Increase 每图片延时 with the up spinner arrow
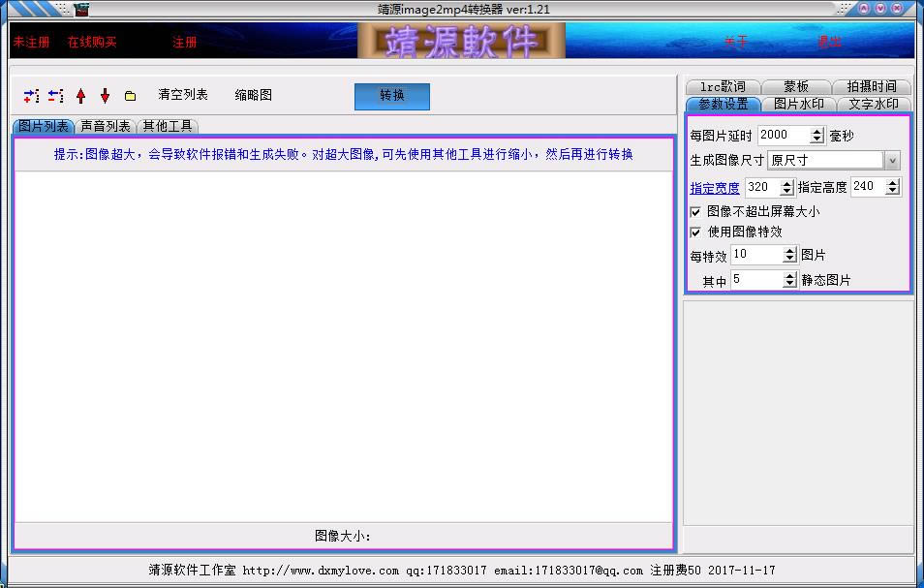The height and width of the screenshot is (588, 924). [816, 131]
